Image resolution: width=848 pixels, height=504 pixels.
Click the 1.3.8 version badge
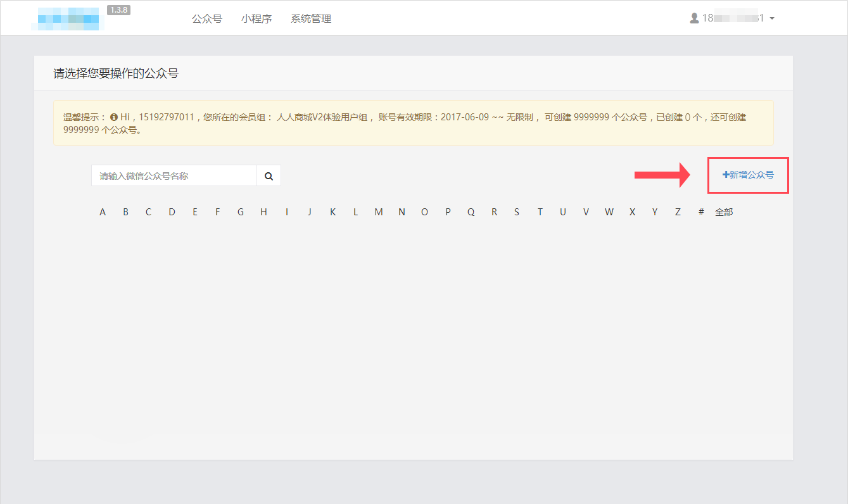119,10
